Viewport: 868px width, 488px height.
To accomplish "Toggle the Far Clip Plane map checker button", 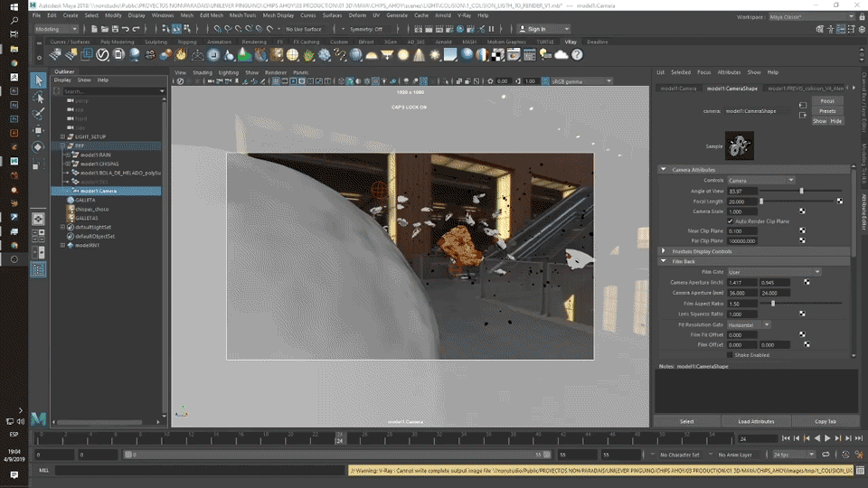I will [802, 240].
